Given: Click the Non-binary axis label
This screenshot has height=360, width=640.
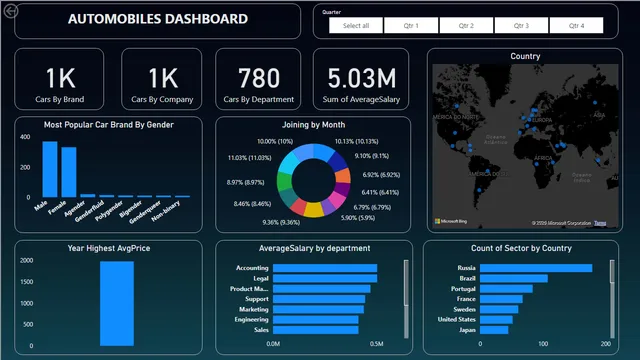Looking at the screenshot, I should (166, 211).
